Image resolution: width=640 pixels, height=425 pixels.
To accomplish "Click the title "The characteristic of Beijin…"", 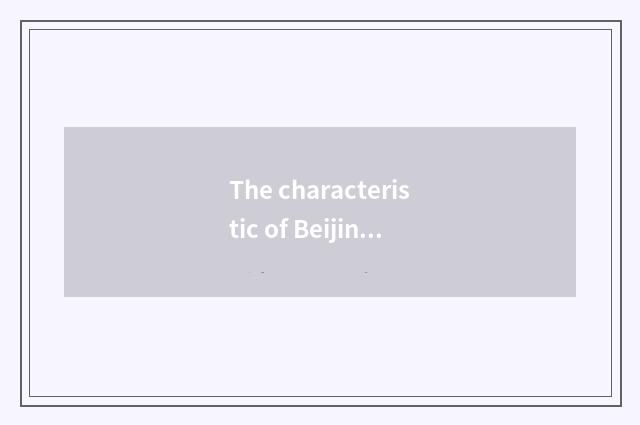I will (319, 210).
